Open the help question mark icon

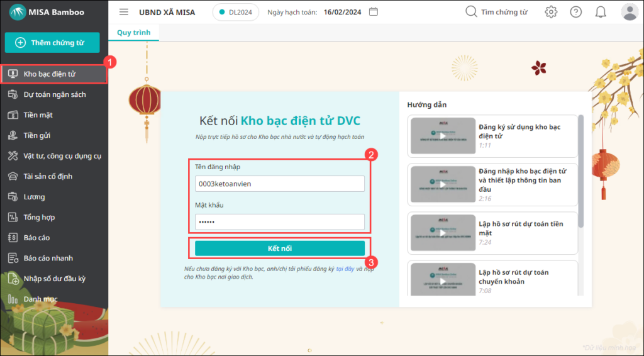[576, 12]
